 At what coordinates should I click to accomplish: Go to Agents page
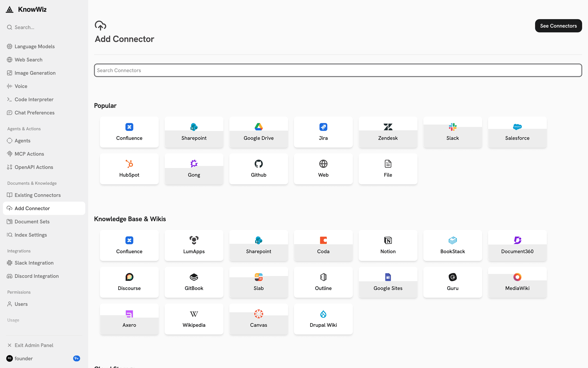(x=44, y=141)
